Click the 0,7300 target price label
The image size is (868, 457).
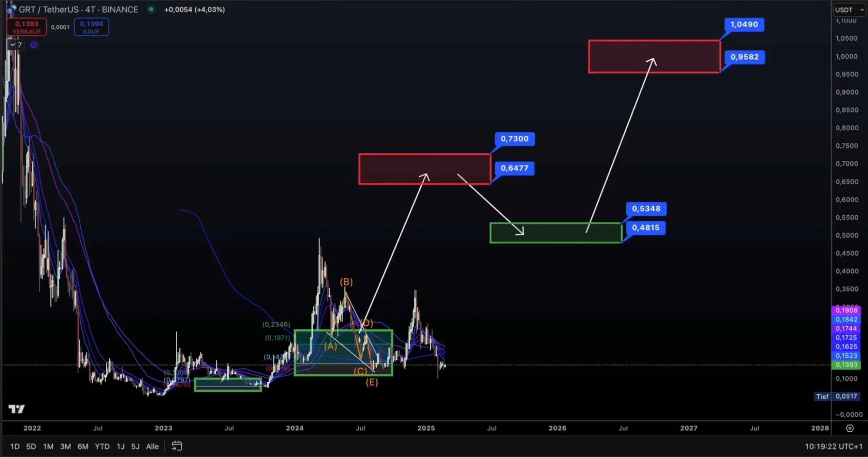514,139
